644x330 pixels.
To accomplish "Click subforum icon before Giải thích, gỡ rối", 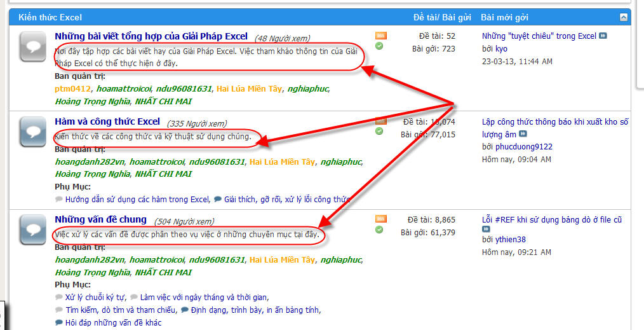I will [218, 199].
